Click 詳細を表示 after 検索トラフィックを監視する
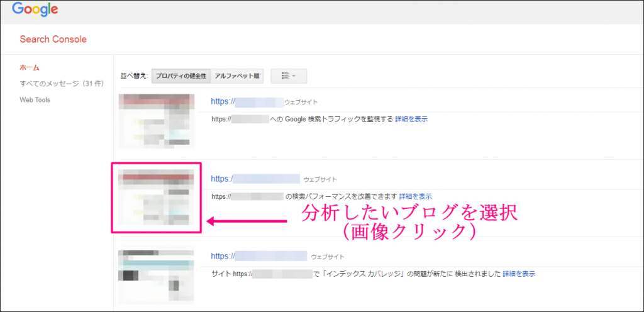The image size is (644, 312). (x=411, y=119)
